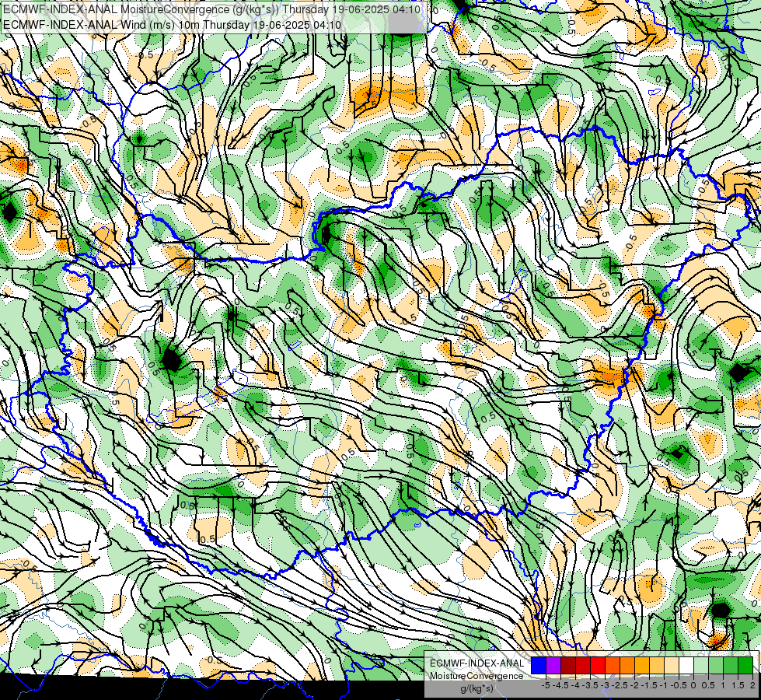Click the amber swatch between -2 and -1.5

click(x=642, y=665)
